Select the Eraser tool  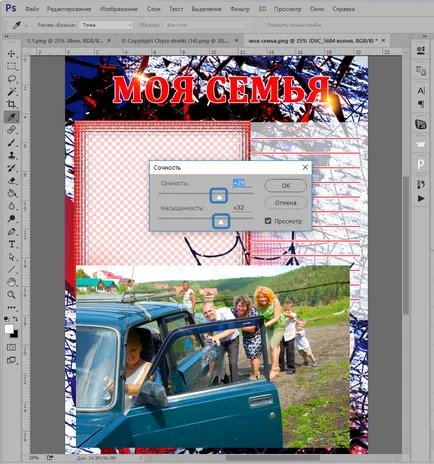[11, 181]
